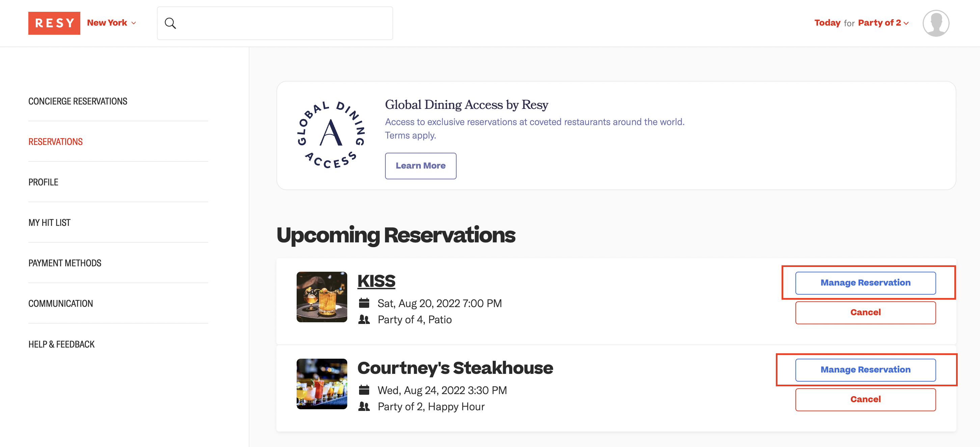Open the KISS restaurant thumbnail
The height and width of the screenshot is (447, 980).
coord(322,297)
